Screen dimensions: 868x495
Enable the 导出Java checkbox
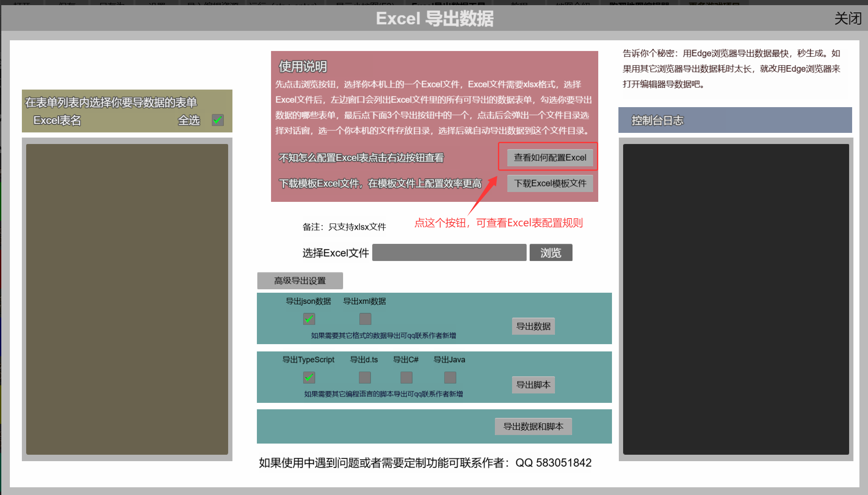tap(450, 378)
